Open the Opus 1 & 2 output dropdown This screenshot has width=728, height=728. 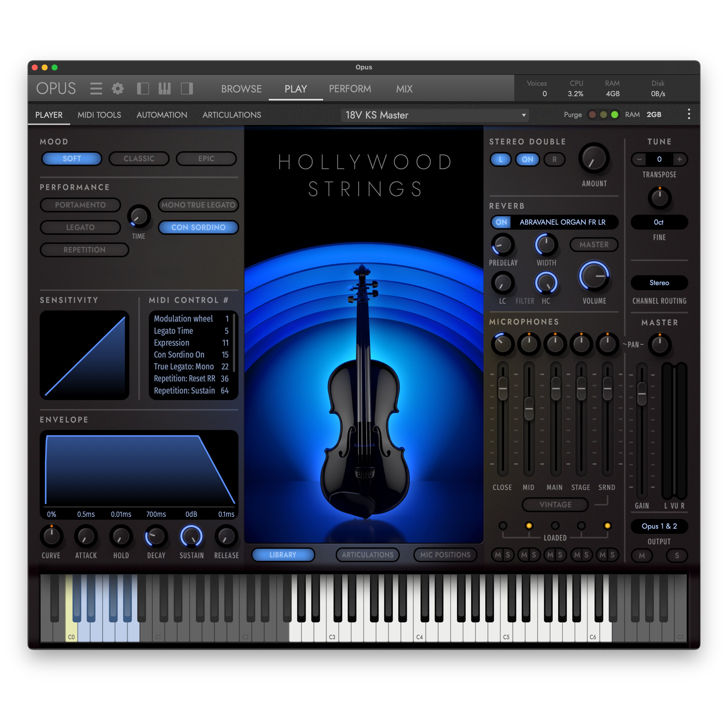pos(659,526)
